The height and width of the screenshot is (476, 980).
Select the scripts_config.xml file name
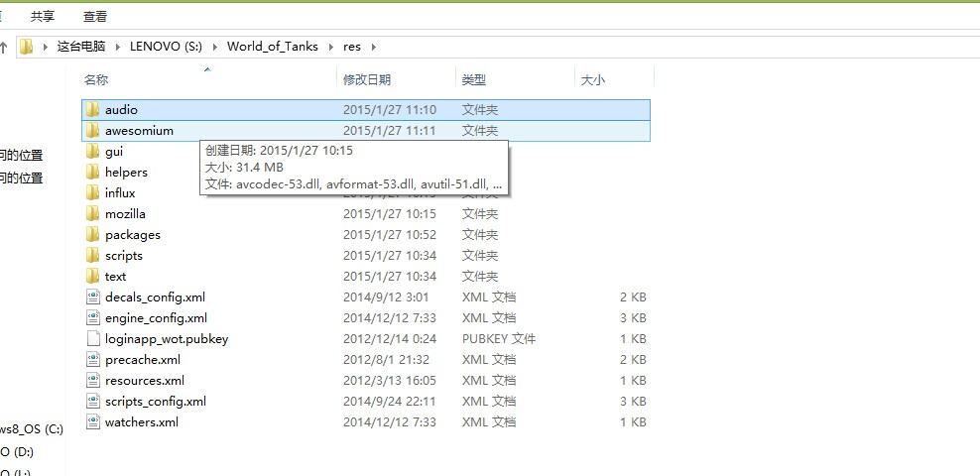click(156, 401)
